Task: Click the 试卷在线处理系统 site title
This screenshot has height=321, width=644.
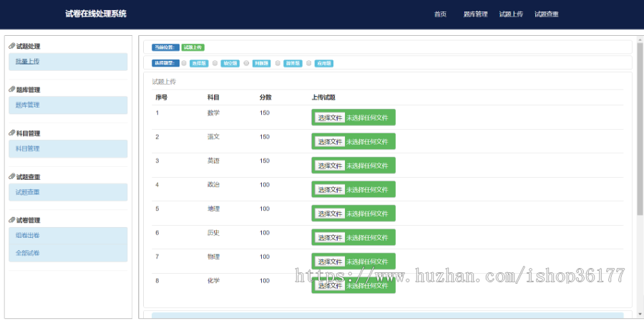Action: (96, 14)
